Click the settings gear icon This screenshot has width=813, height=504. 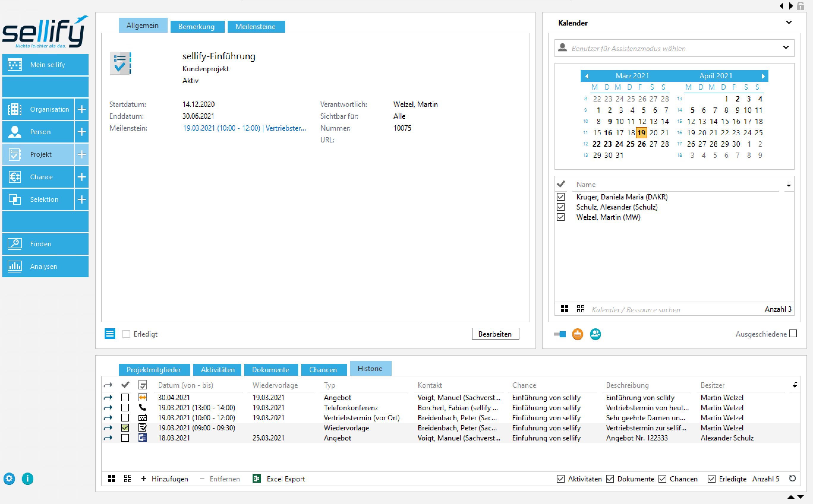coord(9,479)
